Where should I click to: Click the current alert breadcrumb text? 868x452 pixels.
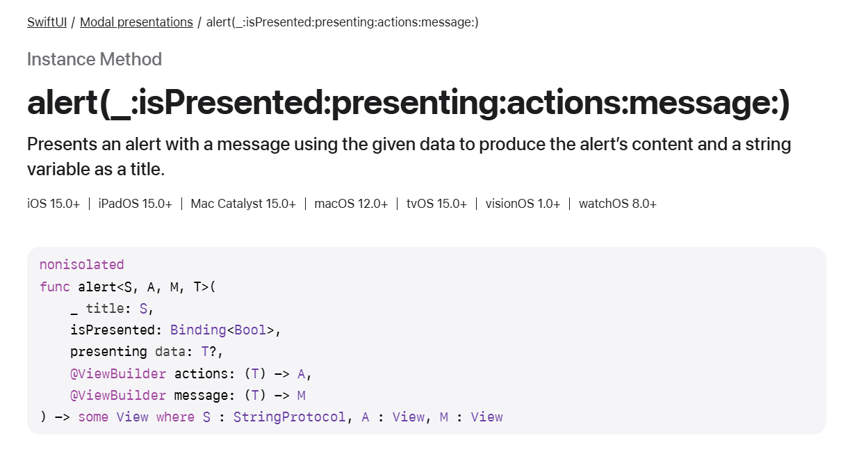342,22
